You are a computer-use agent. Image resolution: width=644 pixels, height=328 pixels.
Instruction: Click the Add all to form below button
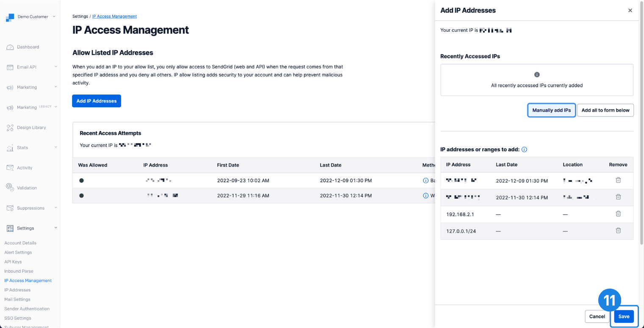pos(605,110)
